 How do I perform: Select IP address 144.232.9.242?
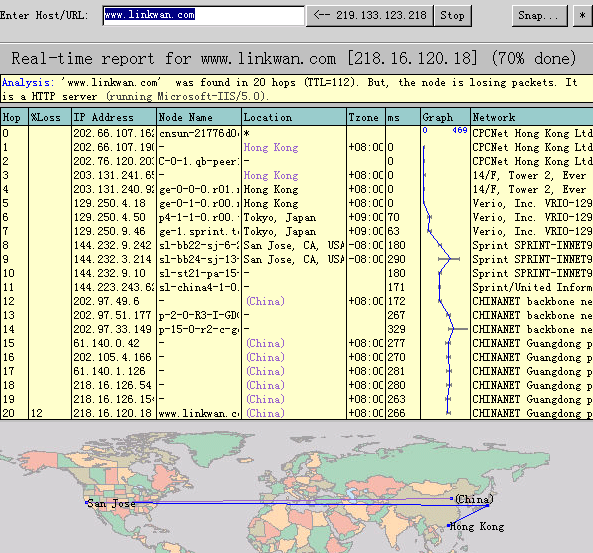point(112,245)
